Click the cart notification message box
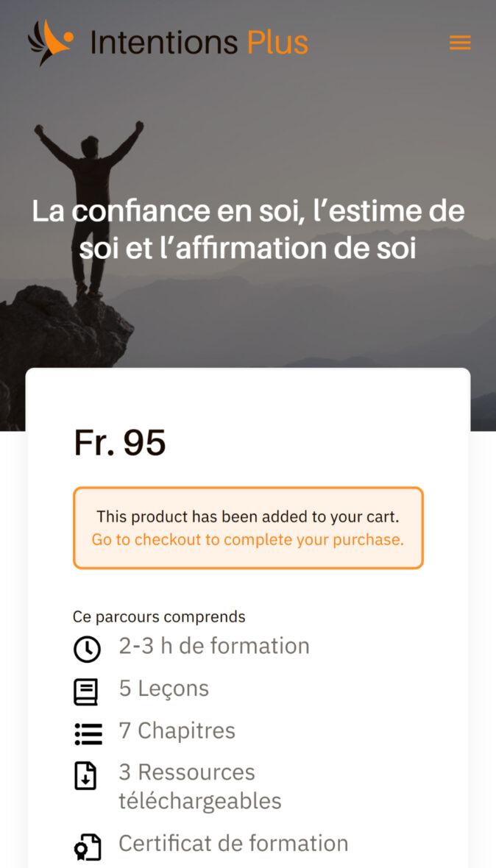Screen dimensions: 496x868 click(248, 527)
